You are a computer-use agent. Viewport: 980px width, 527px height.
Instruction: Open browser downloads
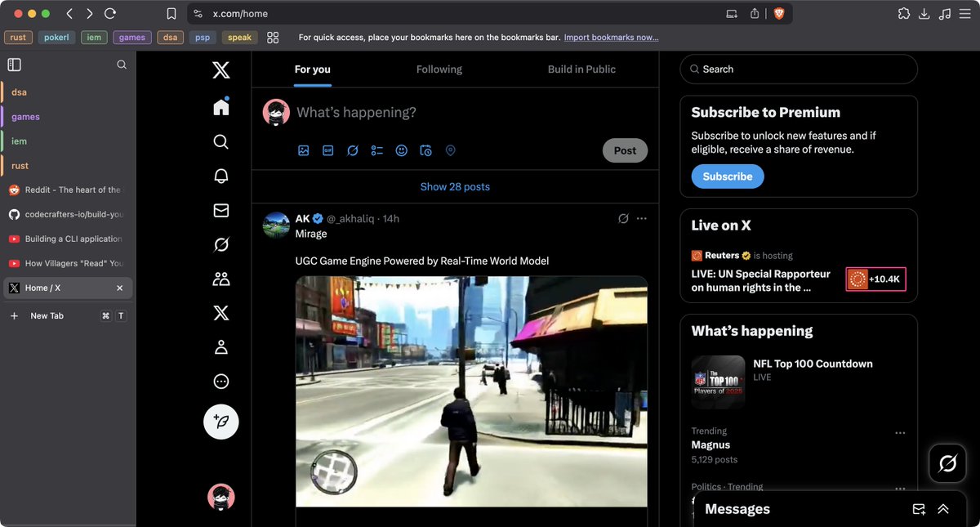(924, 13)
